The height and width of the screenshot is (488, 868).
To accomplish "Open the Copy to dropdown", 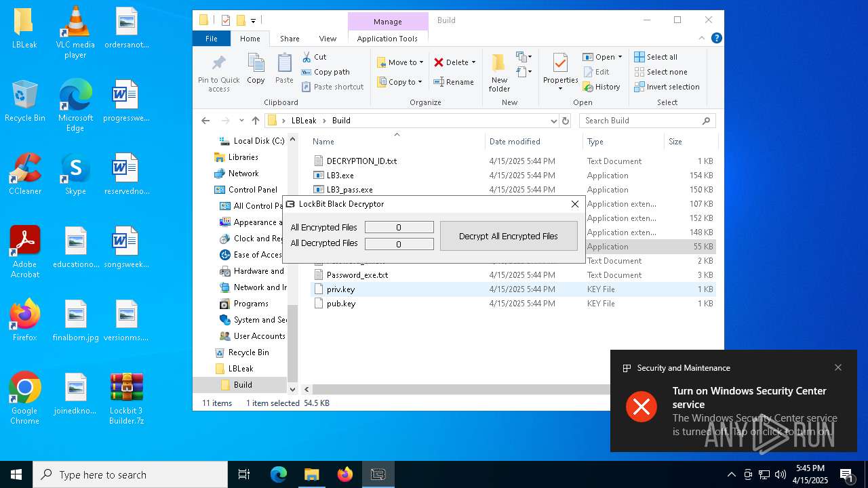I will pyautogui.click(x=400, y=82).
